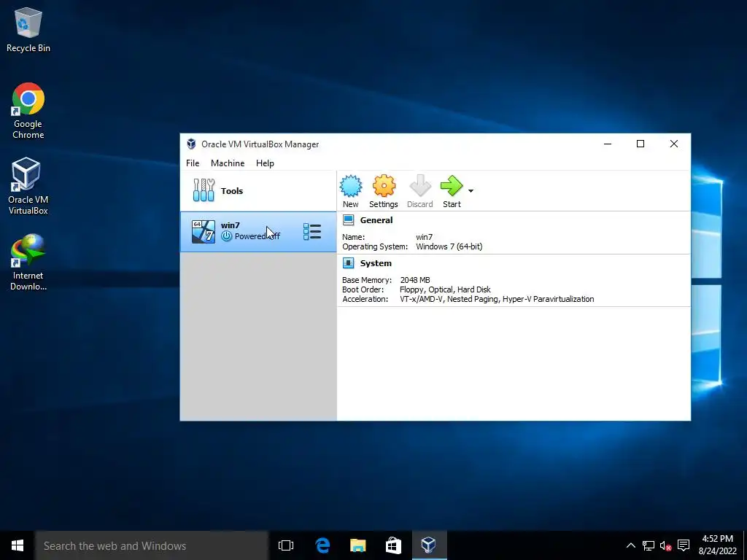This screenshot has height=560, width=747.
Task: Click the VirtualBox title bar logo icon
Action: [192, 144]
